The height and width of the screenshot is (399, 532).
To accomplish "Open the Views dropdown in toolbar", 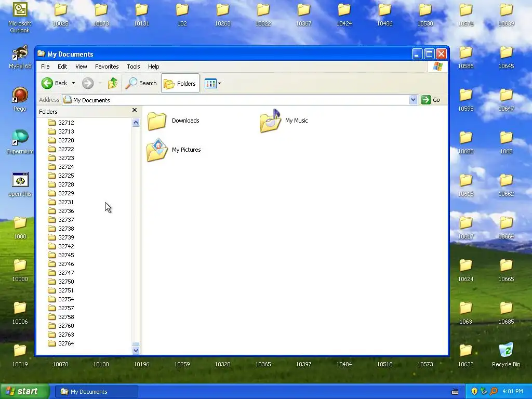I will click(x=212, y=83).
